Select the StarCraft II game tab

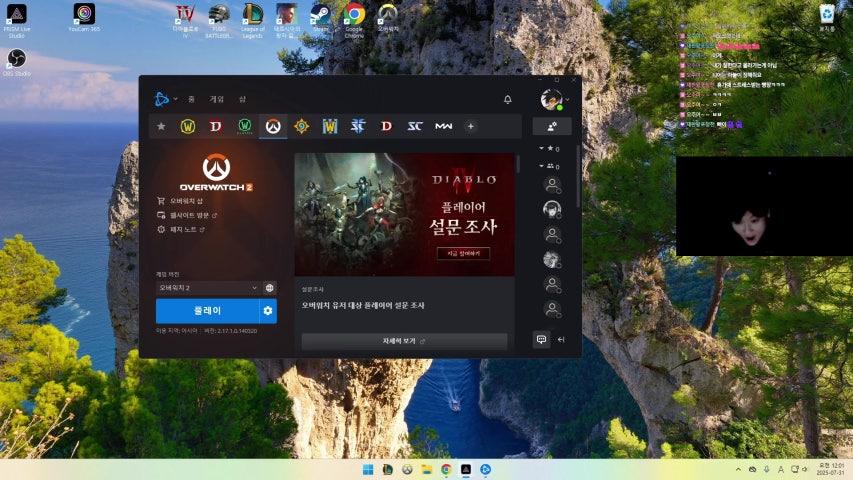pos(358,126)
